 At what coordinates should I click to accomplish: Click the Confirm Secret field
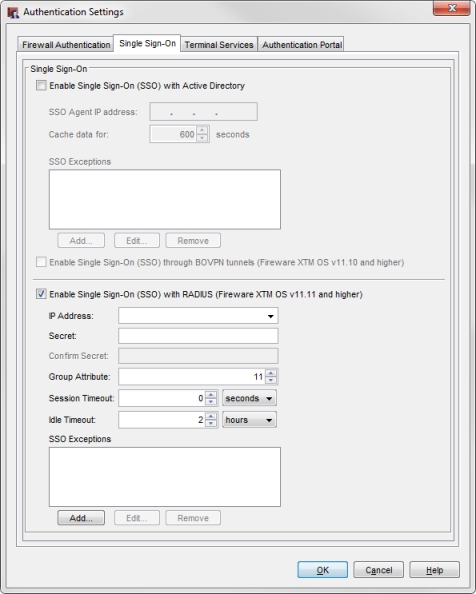[198, 356]
